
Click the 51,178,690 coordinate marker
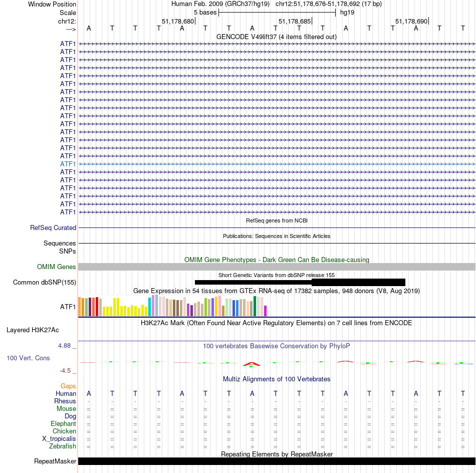[411, 21]
